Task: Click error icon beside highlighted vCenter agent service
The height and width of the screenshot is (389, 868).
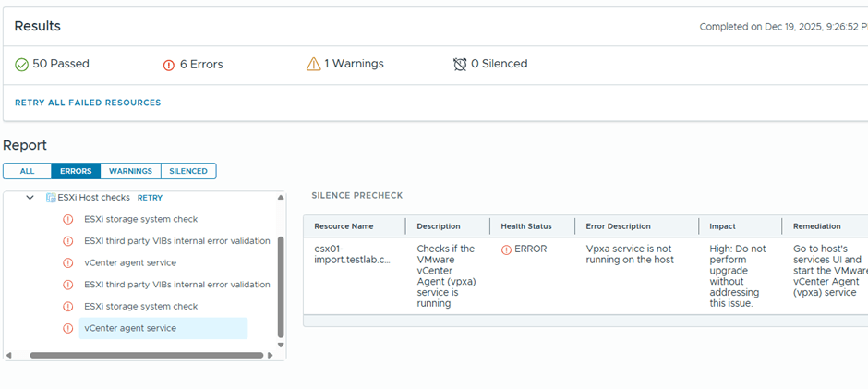Action: (67, 328)
